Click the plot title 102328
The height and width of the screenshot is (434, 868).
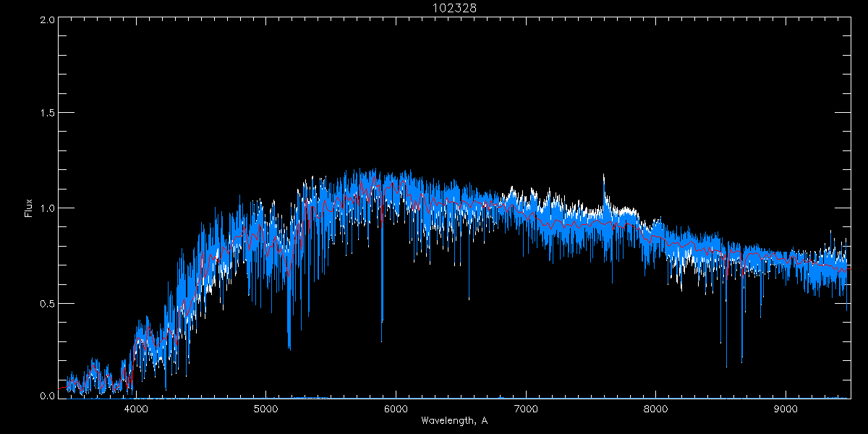(x=454, y=7)
